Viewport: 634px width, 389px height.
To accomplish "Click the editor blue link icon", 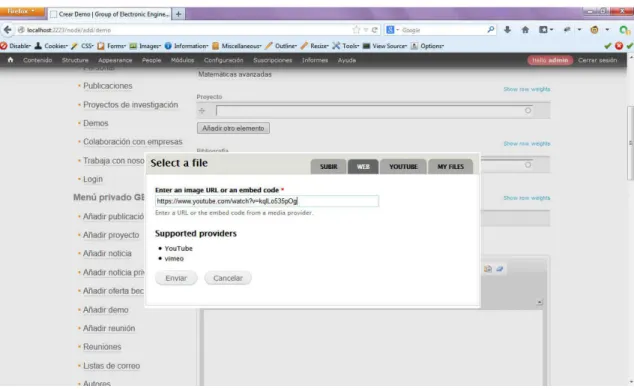I will 500,269.
